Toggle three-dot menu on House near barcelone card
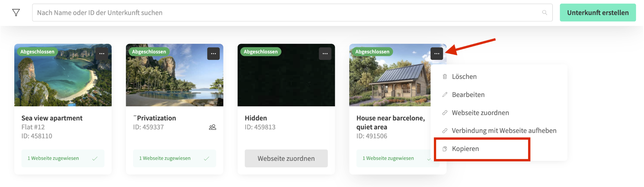Screen dimensions: 644x187 click(x=437, y=54)
